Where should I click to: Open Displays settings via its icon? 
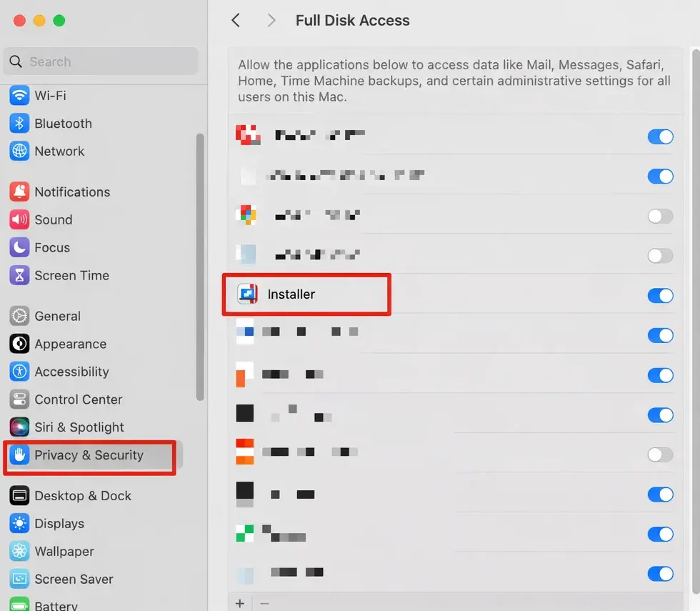19,523
